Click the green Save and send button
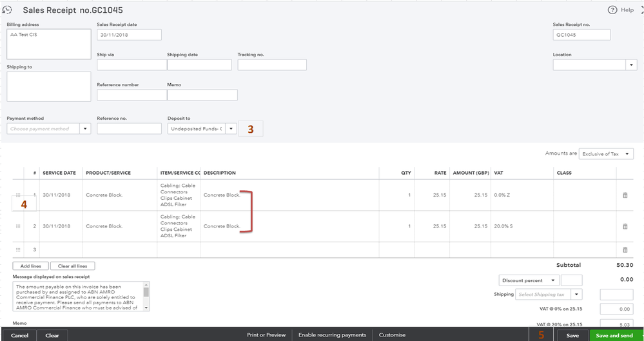This screenshot has height=341, width=644. pos(614,335)
